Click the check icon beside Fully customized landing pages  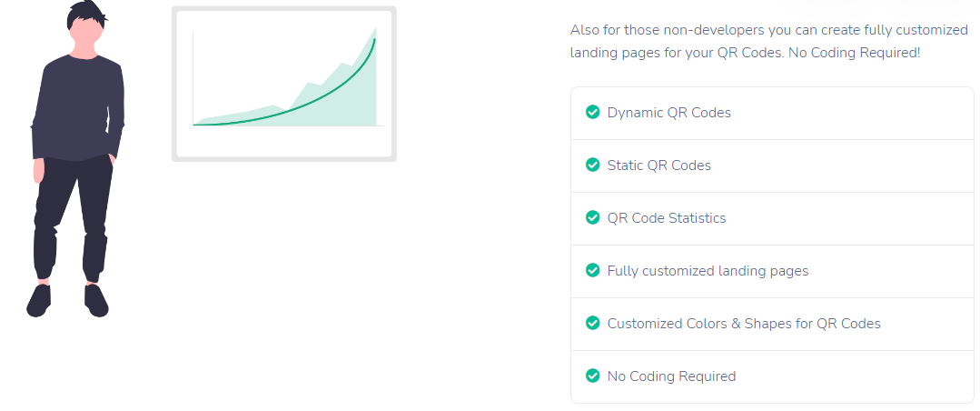pos(592,271)
